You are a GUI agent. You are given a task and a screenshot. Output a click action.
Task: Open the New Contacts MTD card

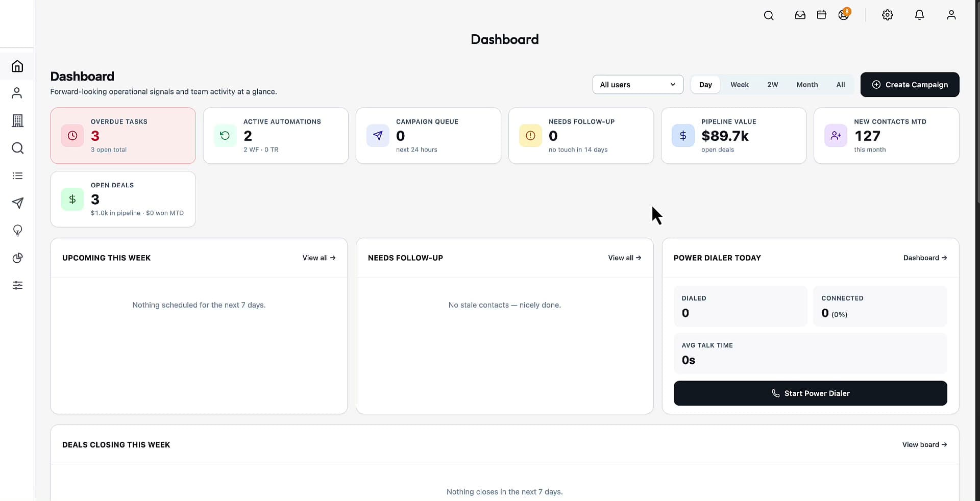coord(886,136)
